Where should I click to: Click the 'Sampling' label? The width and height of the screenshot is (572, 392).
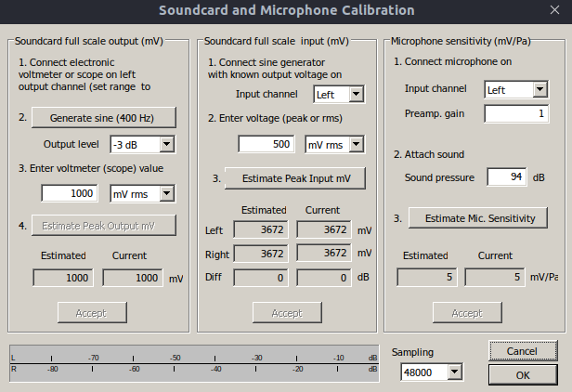(412, 352)
